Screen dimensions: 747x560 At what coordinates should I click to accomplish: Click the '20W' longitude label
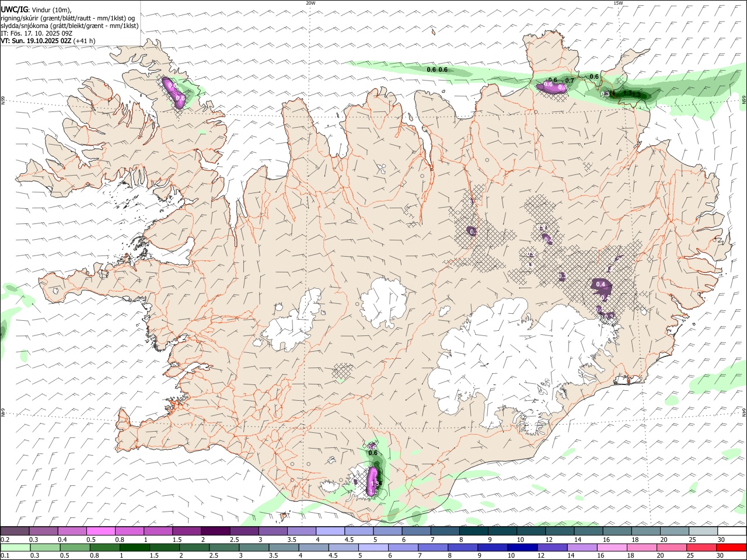tap(310, 3)
